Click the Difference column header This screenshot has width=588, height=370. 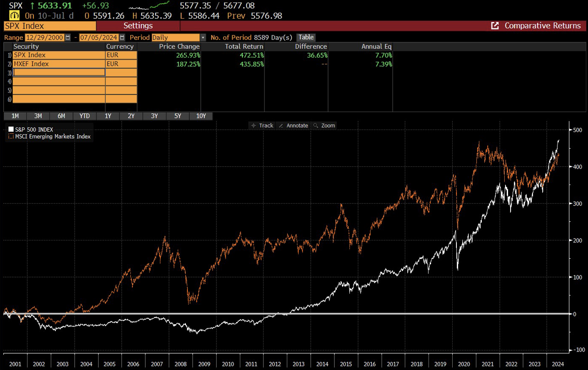point(311,46)
